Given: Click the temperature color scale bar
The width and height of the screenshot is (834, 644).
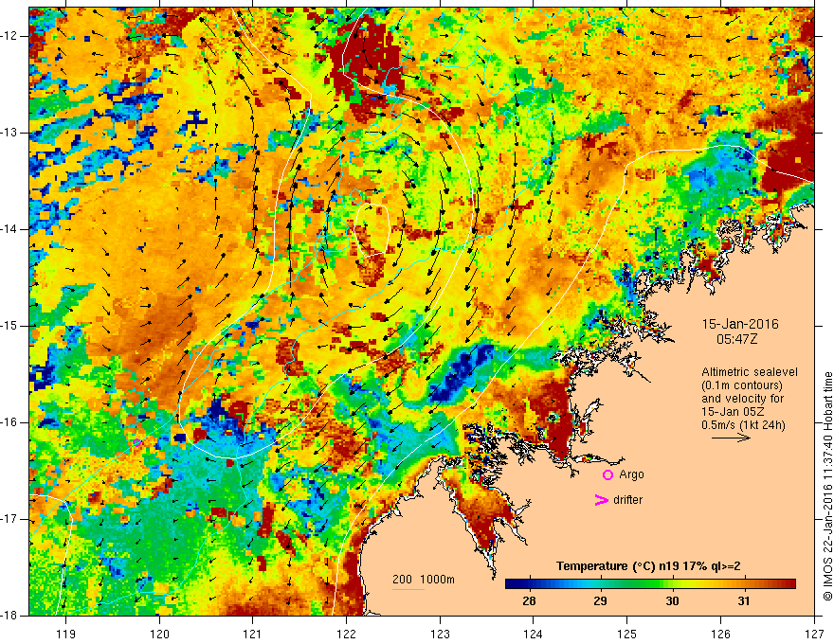Looking at the screenshot, I should (x=650, y=584).
